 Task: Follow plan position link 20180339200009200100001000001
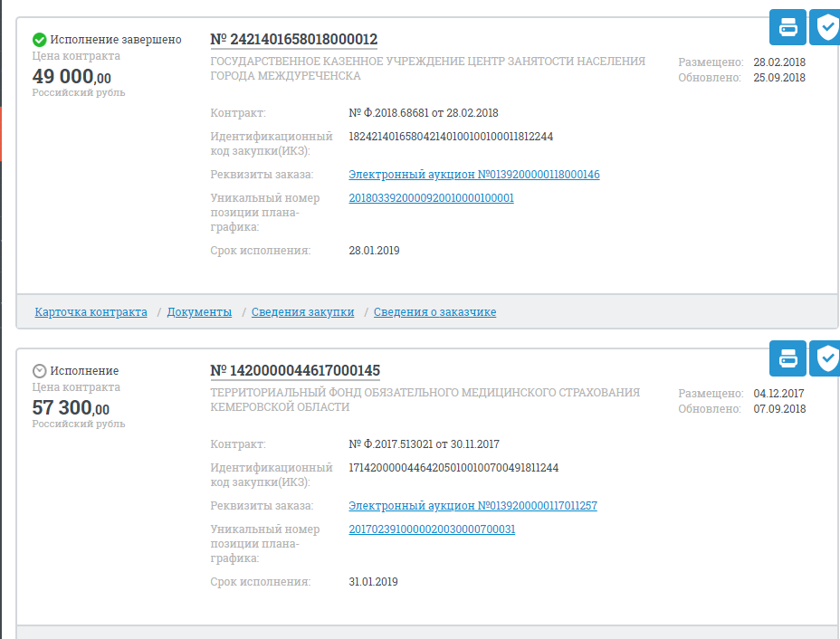coord(431,198)
